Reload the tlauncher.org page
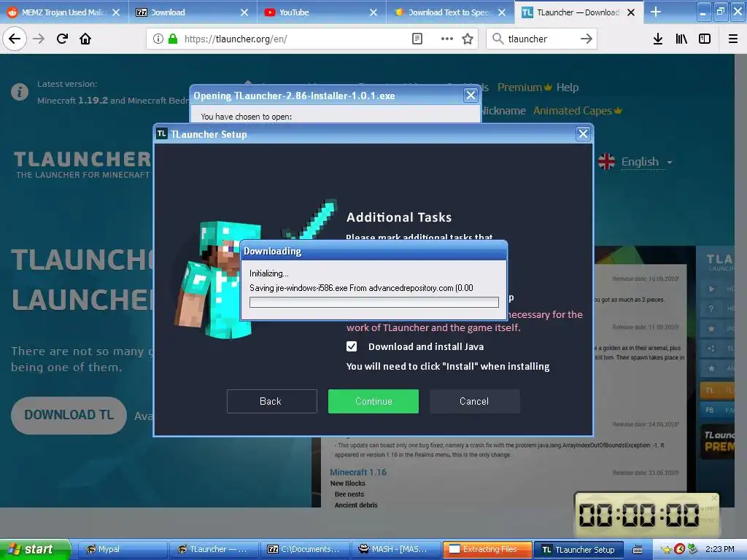Screen dimensions: 747x560 coord(62,39)
